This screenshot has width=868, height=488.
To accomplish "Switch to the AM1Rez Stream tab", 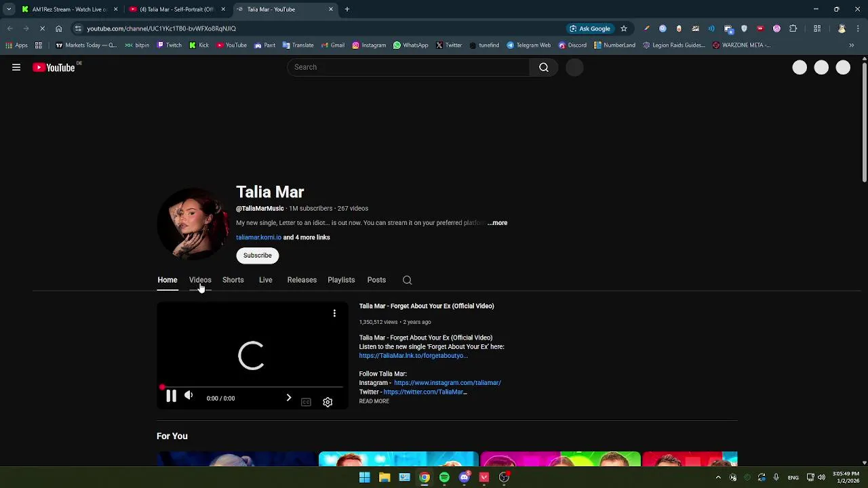I will pos(70,9).
